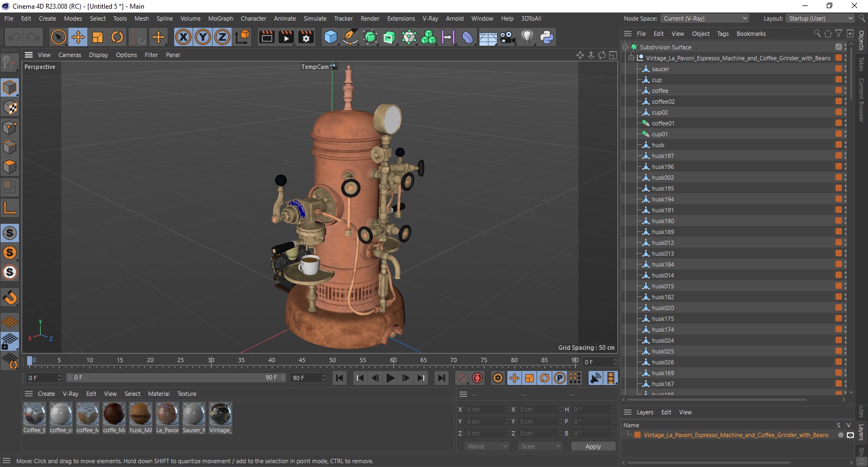The width and height of the screenshot is (868, 467).
Task: Add a Floor environment object
Action: click(x=488, y=37)
